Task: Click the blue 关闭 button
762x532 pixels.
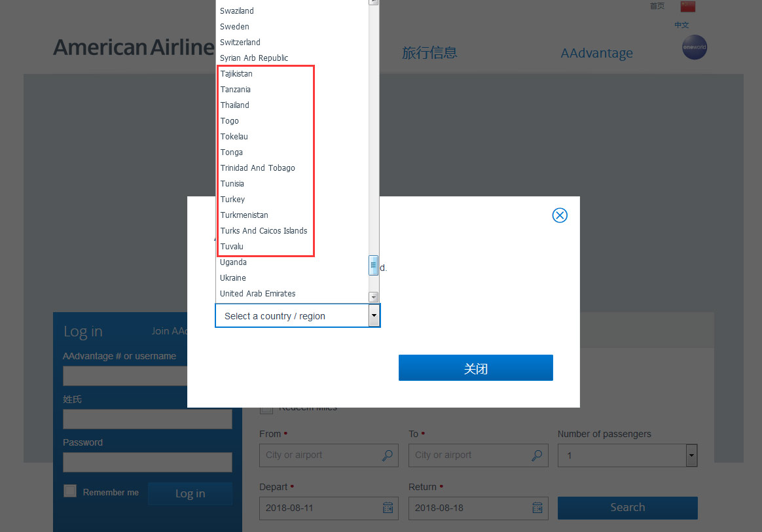Action: 476,368
